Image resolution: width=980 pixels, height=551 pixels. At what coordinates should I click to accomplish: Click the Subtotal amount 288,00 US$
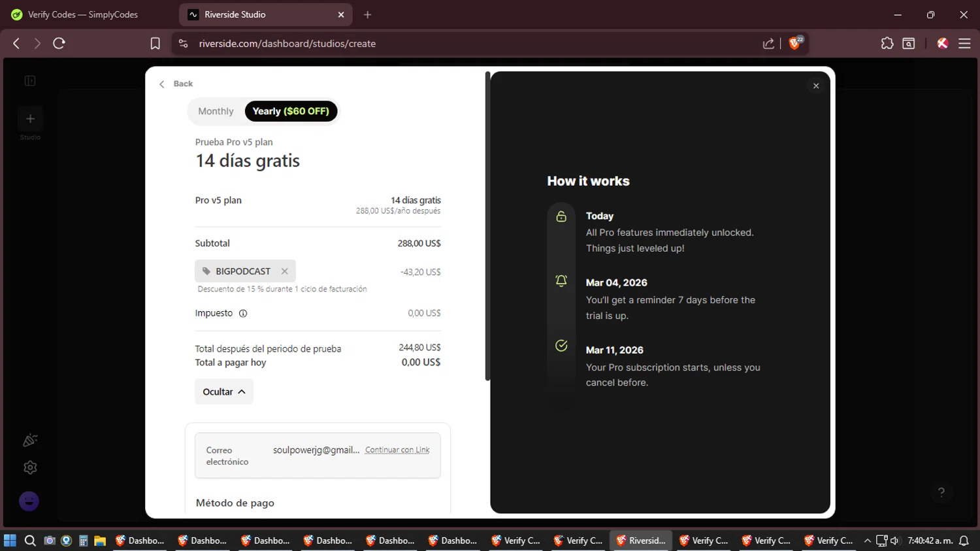pyautogui.click(x=419, y=243)
